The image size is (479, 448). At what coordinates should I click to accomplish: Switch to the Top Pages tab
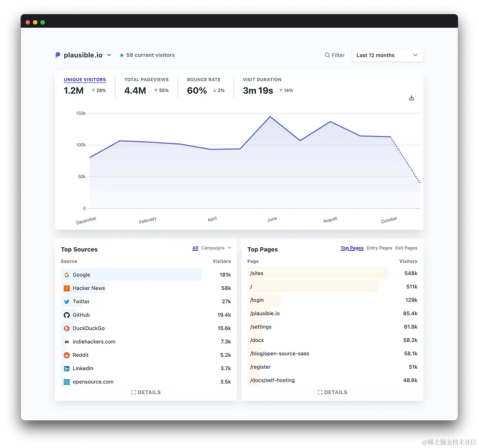[x=352, y=248]
